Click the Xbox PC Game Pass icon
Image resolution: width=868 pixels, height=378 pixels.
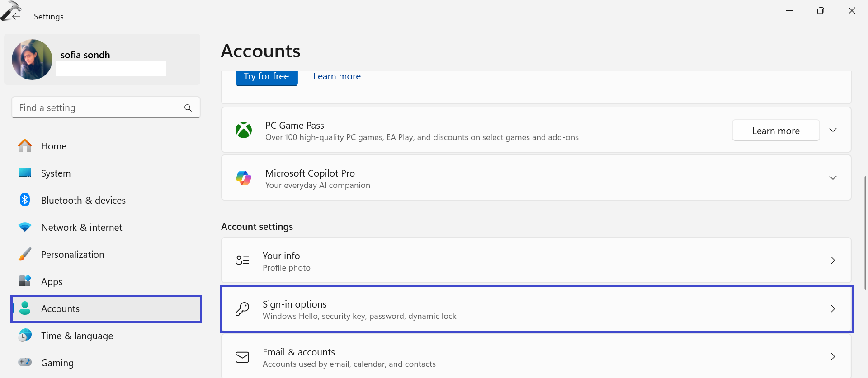(244, 131)
